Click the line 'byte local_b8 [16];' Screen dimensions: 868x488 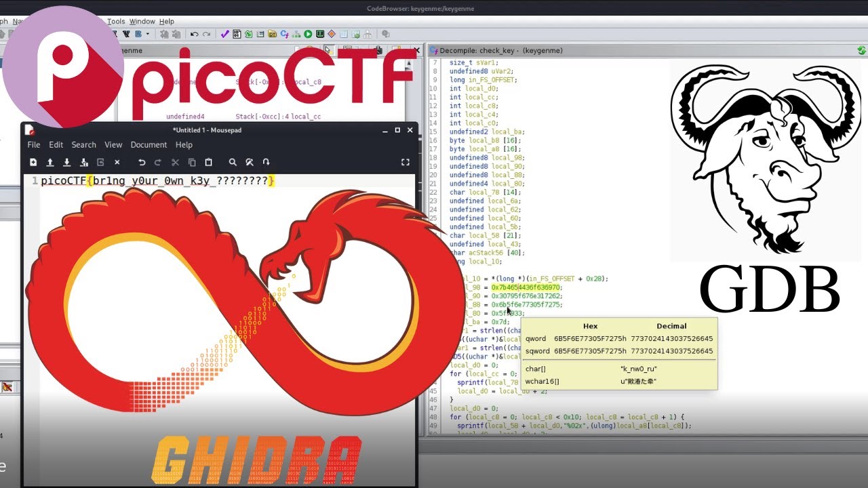(x=484, y=140)
